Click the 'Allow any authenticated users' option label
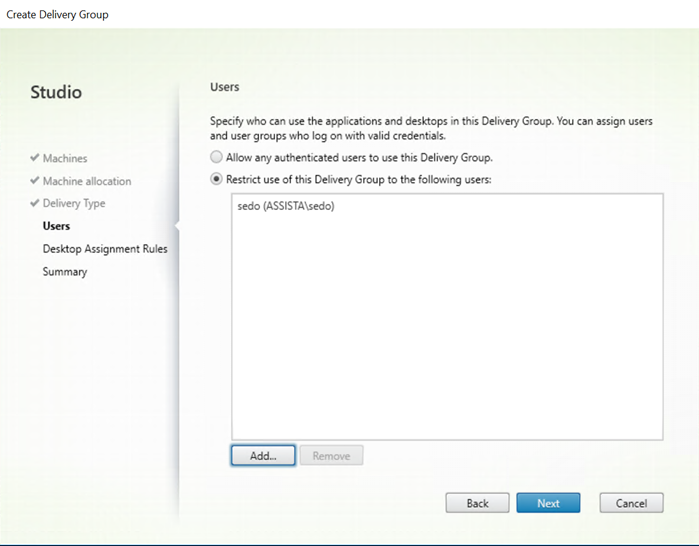Viewport: 699px width, 546px height. pyautogui.click(x=359, y=157)
